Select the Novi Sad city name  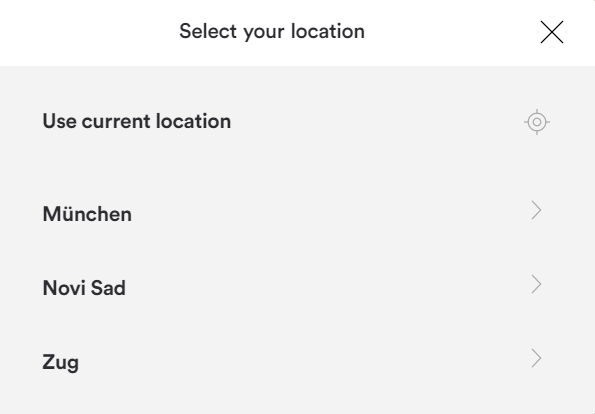coord(84,288)
